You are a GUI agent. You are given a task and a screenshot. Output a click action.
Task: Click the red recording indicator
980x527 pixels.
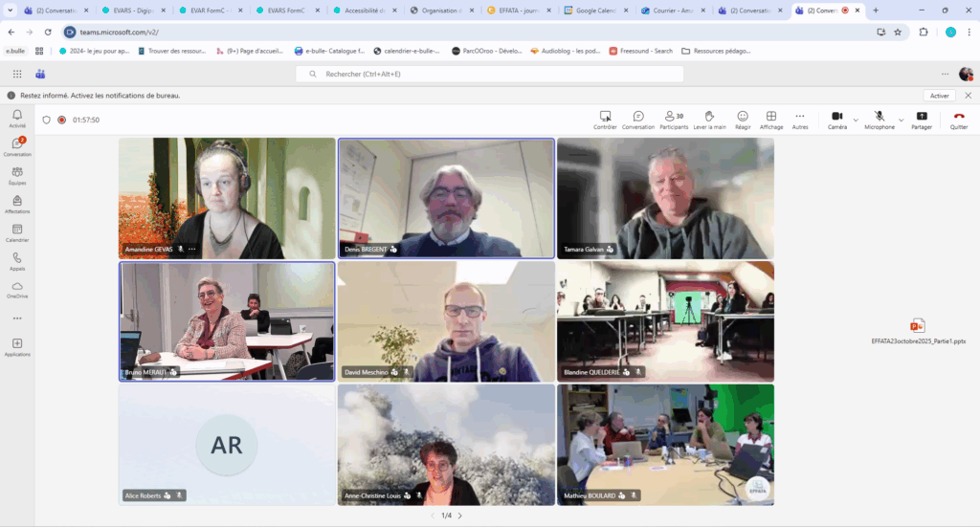pyautogui.click(x=61, y=120)
